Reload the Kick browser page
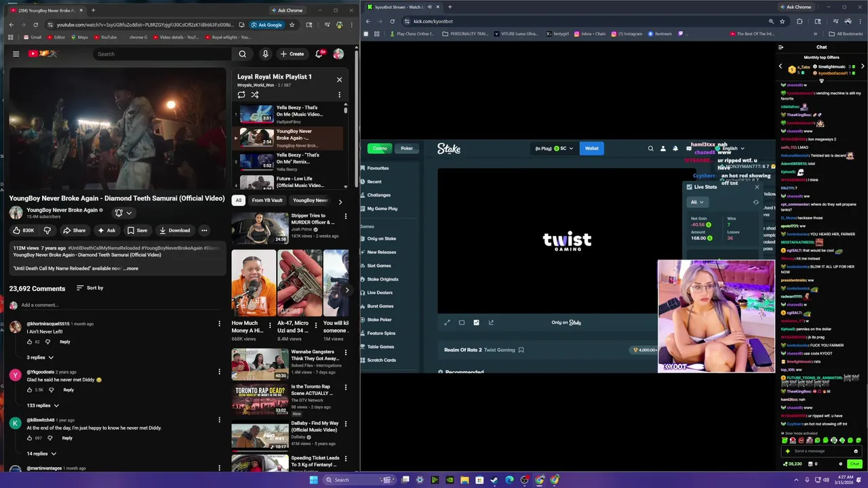Screen dimensions: 868x488 pyautogui.click(x=392, y=21)
